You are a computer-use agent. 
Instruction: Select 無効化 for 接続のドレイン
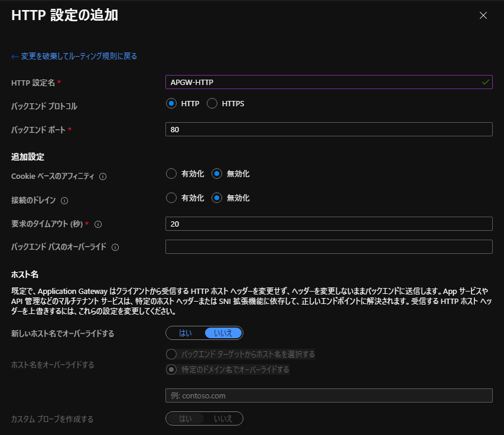click(x=217, y=198)
